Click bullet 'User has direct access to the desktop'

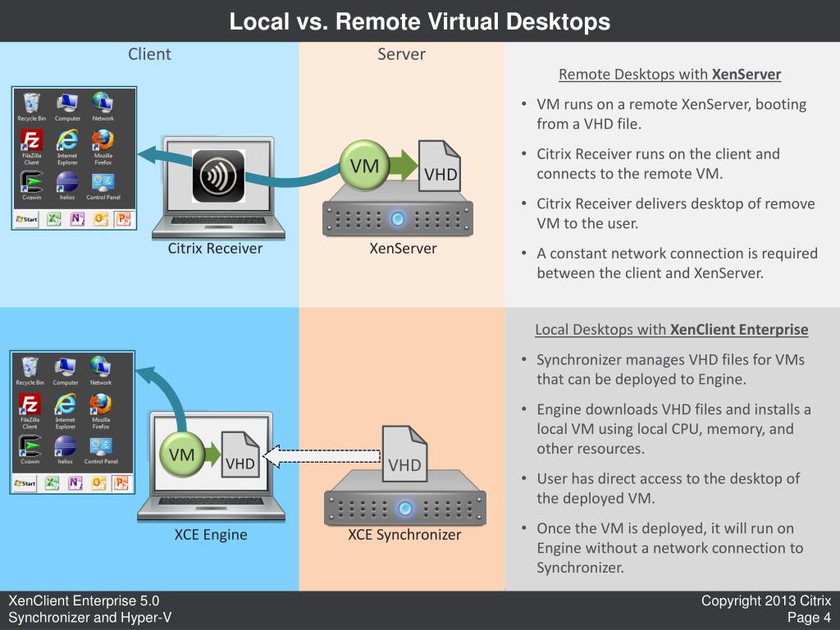click(668, 489)
